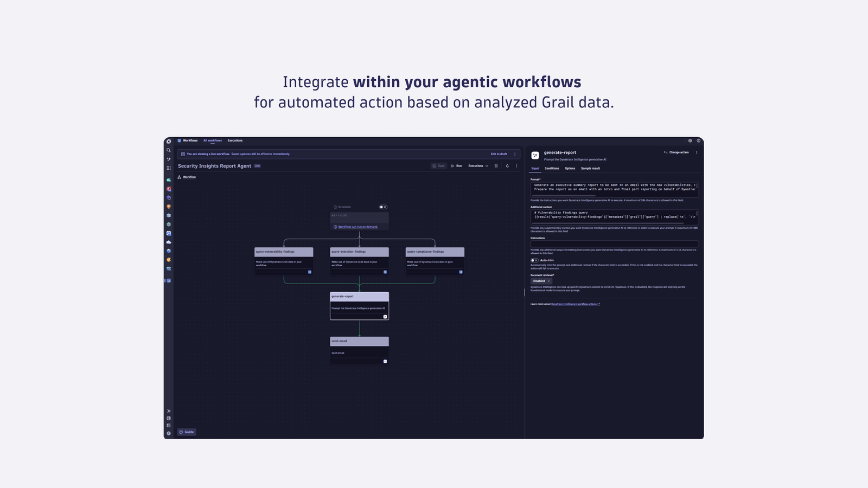Viewport: 868px width, 488px height.
Task: Select the Options tab
Action: 570,169
